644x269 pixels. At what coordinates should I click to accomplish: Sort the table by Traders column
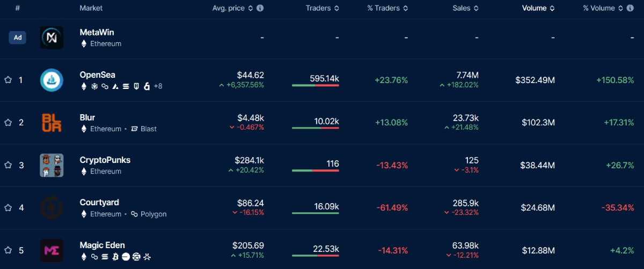322,9
